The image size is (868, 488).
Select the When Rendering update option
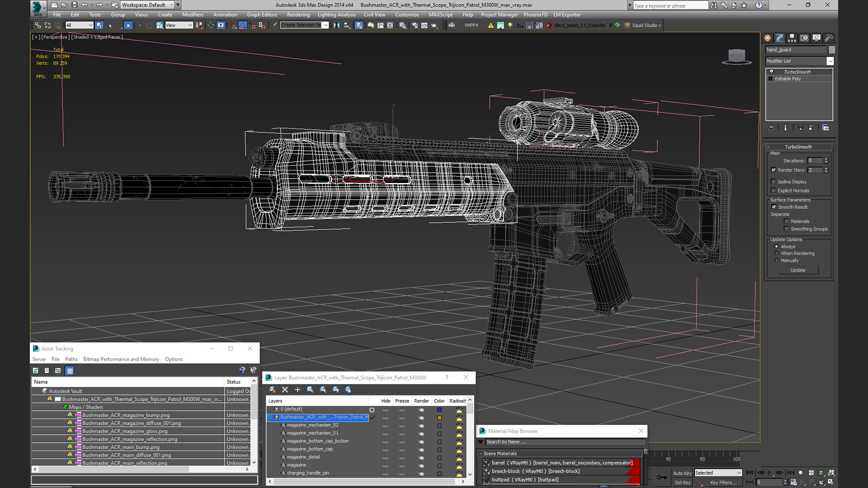[776, 253]
